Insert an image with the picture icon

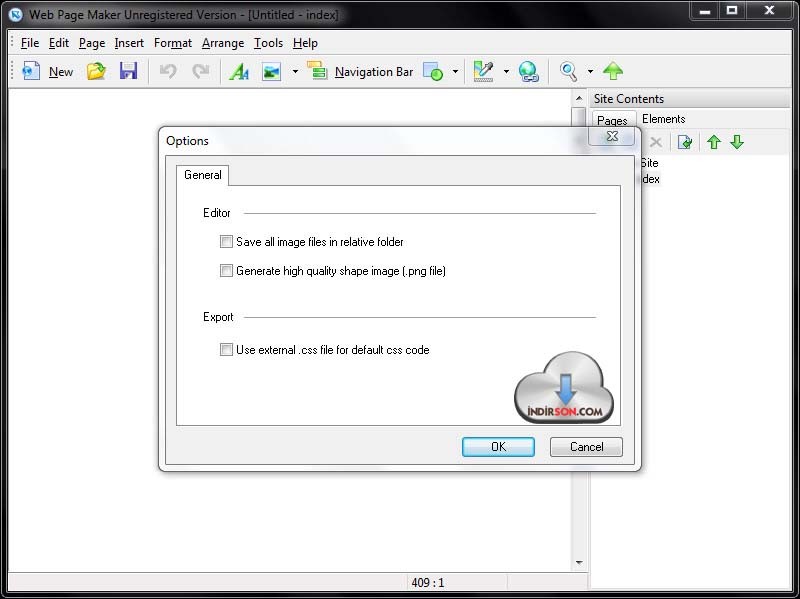coord(271,71)
